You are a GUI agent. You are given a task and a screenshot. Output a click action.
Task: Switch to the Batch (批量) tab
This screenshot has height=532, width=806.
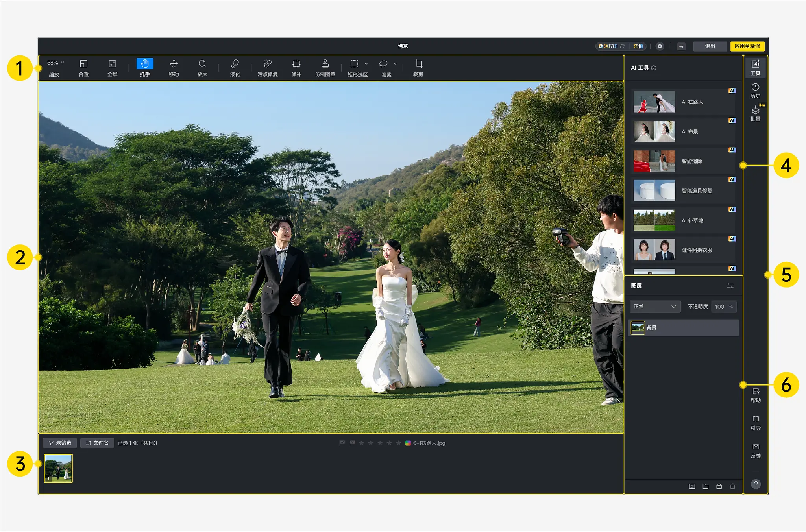[755, 113]
